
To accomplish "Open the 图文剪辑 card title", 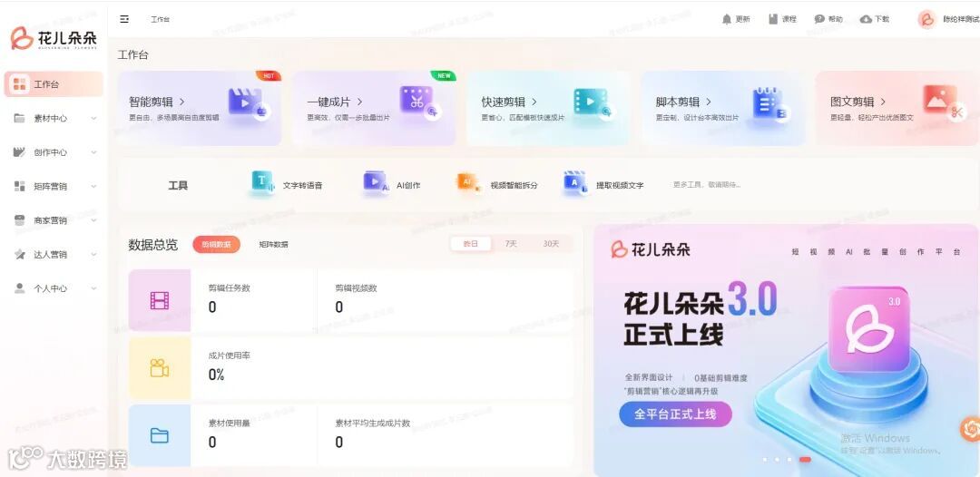I will click(852, 102).
